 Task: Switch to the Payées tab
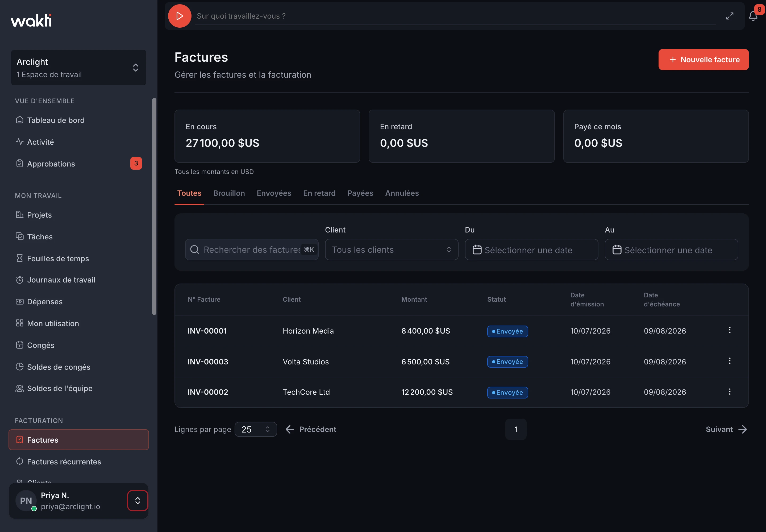click(x=360, y=193)
